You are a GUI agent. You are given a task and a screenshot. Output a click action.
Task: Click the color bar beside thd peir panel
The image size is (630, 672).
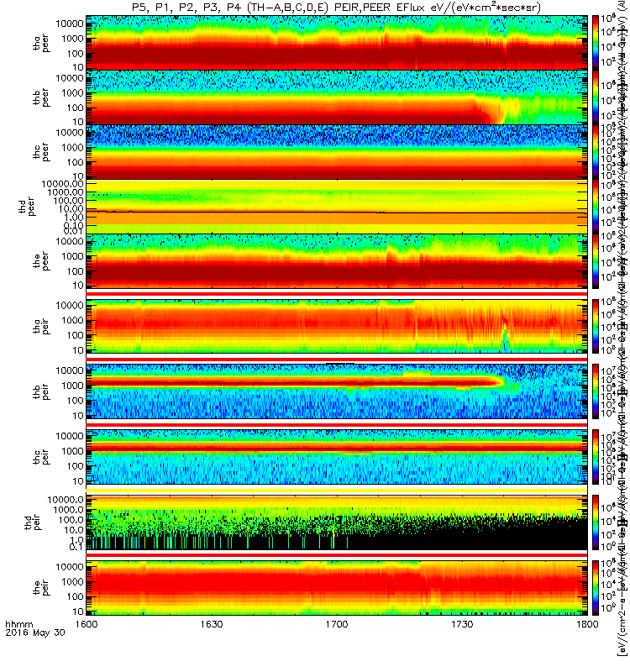tap(596, 522)
